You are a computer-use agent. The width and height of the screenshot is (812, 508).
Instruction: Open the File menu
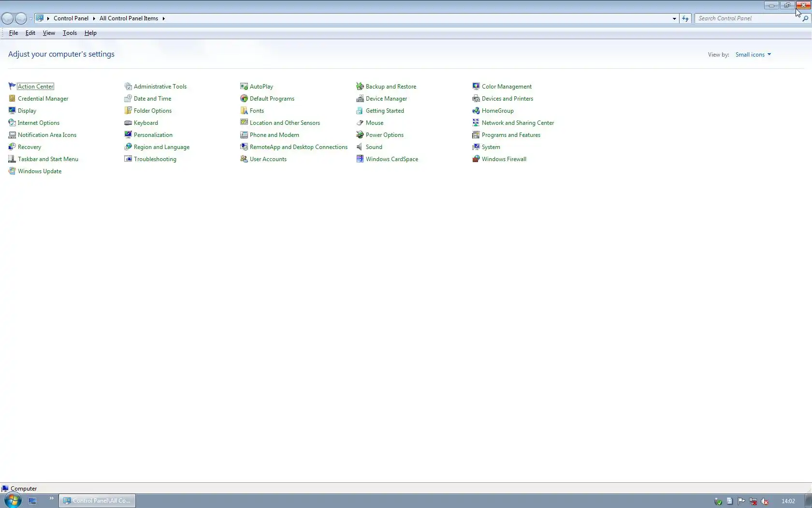click(14, 33)
